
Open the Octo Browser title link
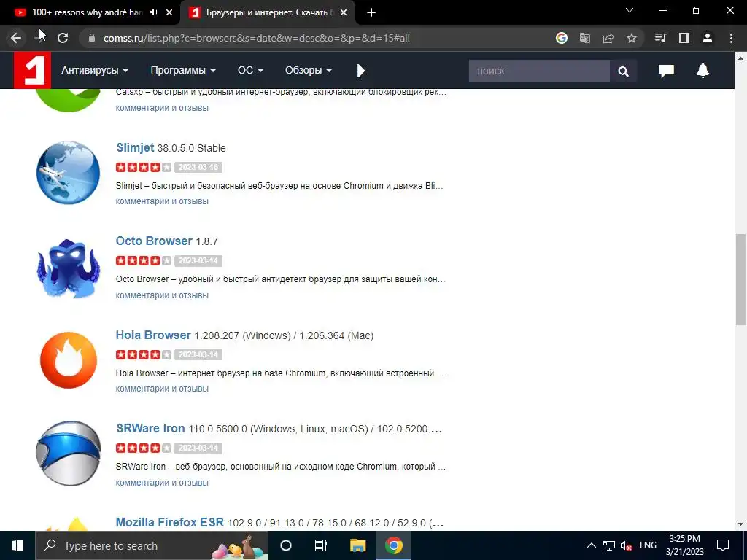[154, 241]
